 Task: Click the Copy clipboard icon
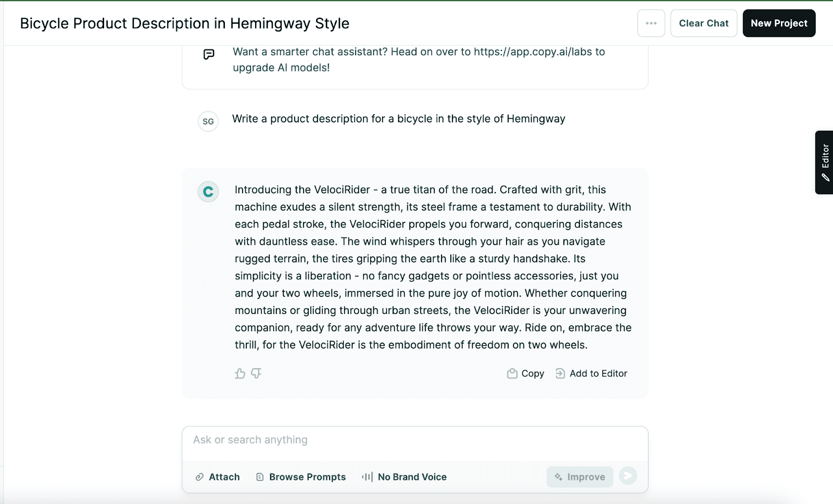tap(512, 373)
